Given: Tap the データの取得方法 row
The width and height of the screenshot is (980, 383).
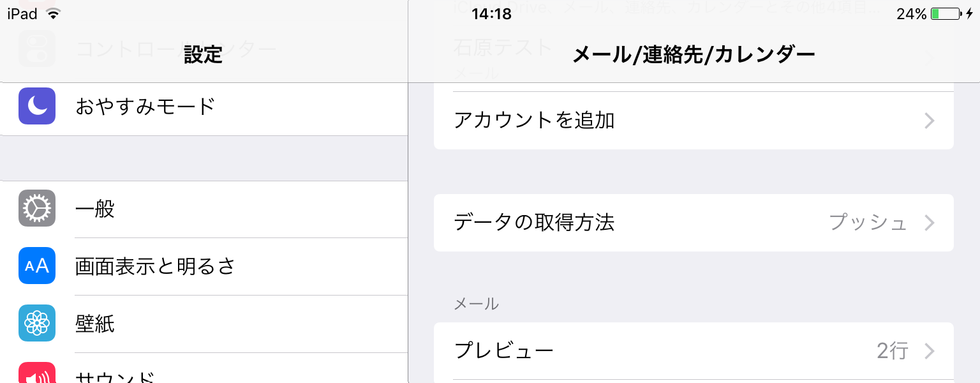Looking at the screenshot, I should point(694,223).
